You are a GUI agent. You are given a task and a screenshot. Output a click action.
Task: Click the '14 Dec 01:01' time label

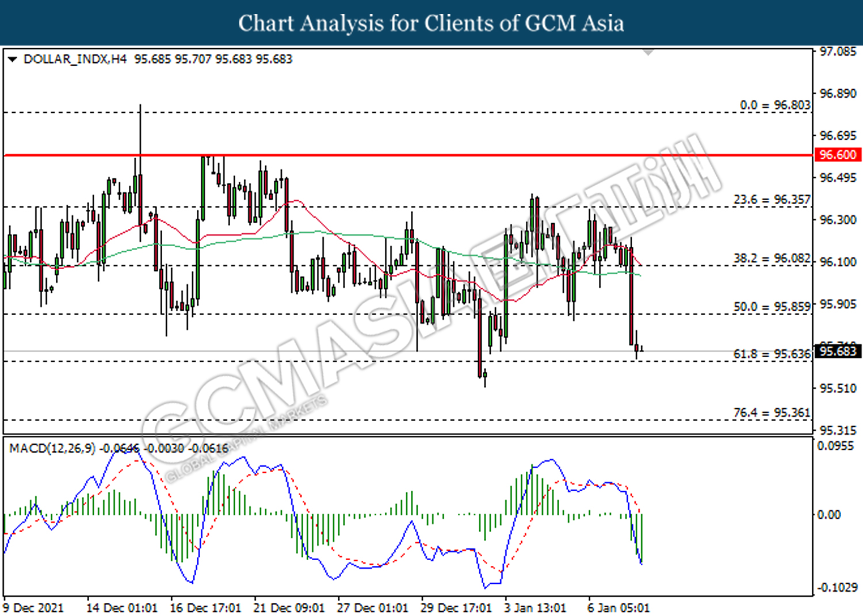(x=121, y=608)
